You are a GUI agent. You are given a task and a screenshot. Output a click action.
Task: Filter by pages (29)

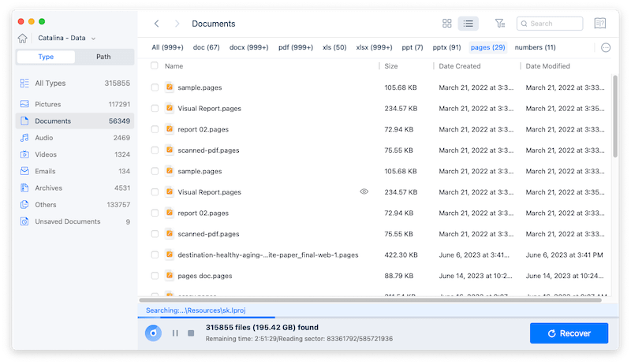click(x=487, y=47)
